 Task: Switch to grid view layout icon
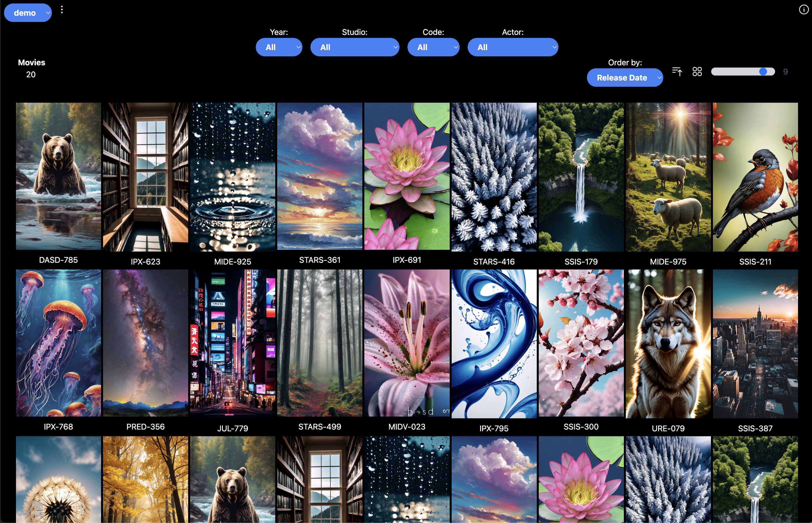(697, 72)
